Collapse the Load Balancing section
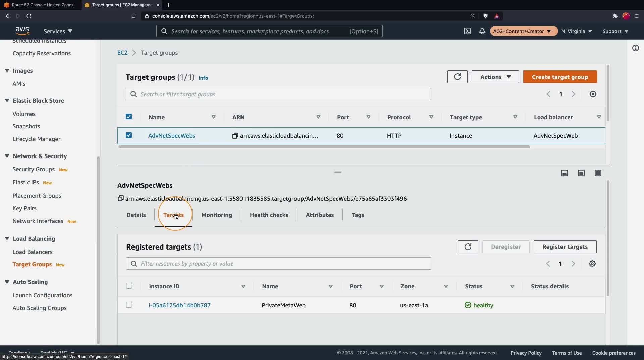 (x=7, y=238)
